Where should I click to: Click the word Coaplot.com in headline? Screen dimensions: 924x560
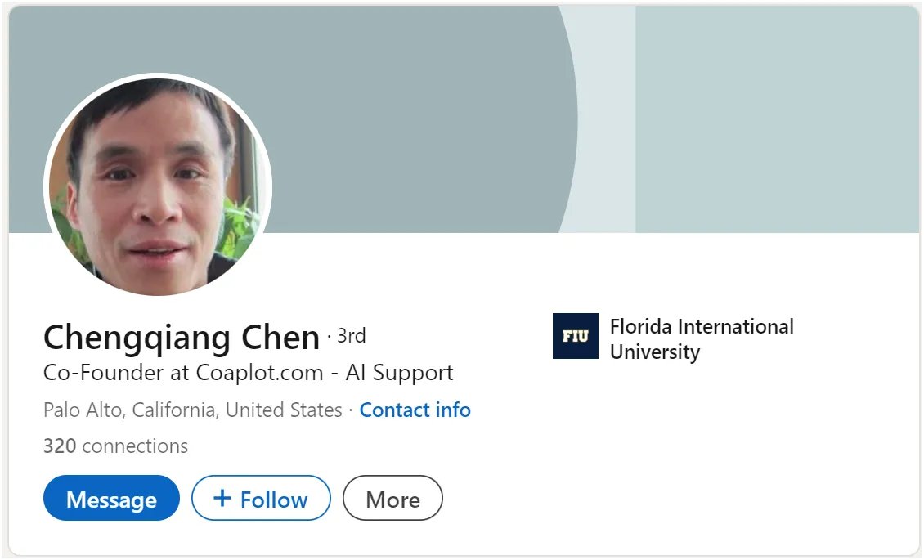click(x=259, y=374)
